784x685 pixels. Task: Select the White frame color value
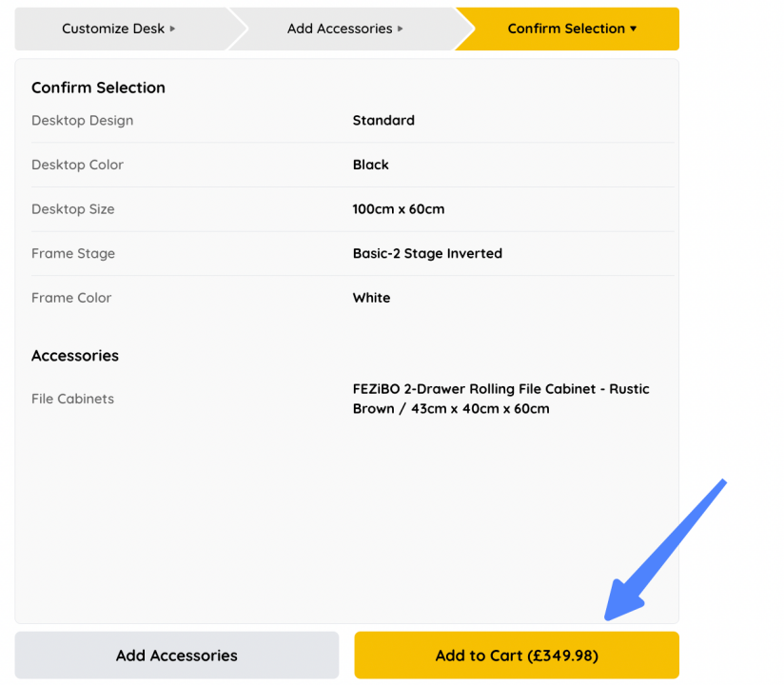[x=371, y=298]
